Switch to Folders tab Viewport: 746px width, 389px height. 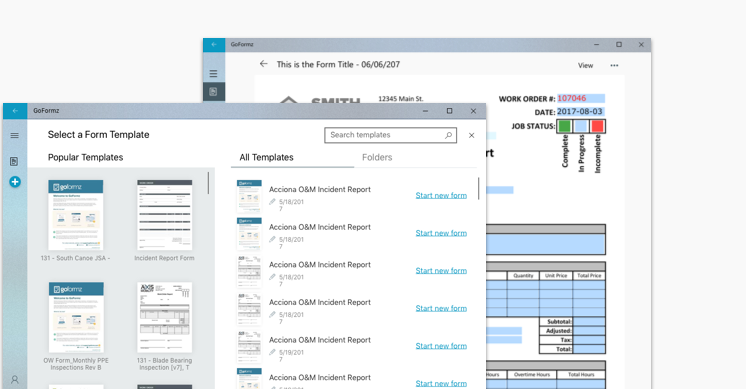377,157
